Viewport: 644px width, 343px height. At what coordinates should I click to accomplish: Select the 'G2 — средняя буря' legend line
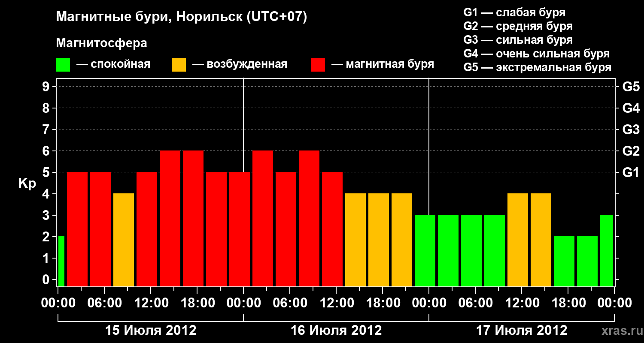coord(518,26)
